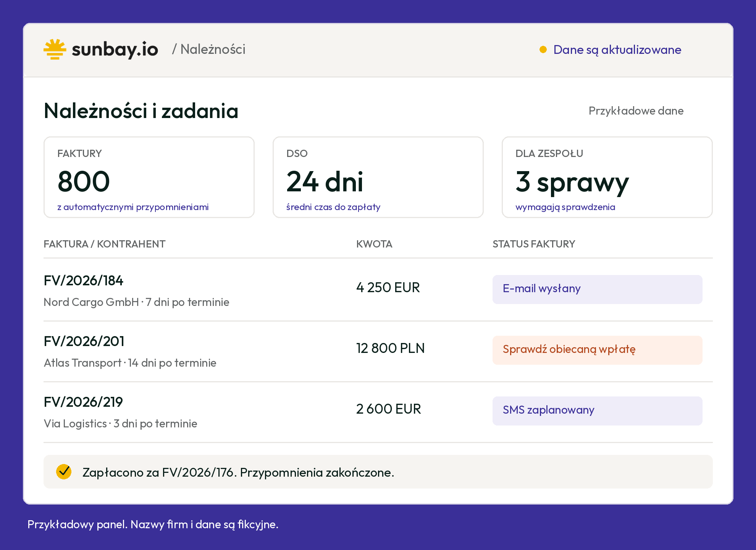Open invoice FV/2026/219
This screenshot has width=756, height=550.
tap(83, 402)
